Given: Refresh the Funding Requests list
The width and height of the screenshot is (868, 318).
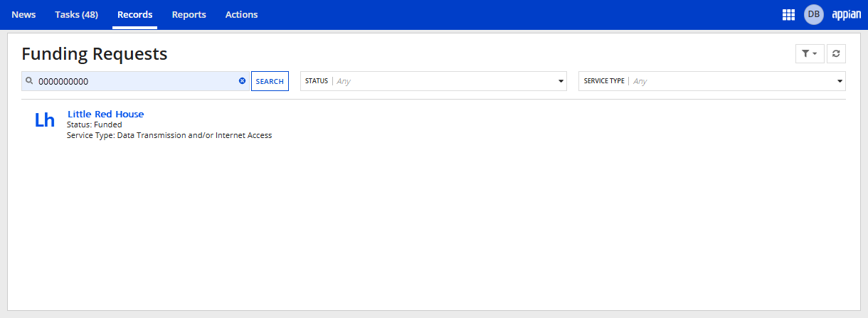Looking at the screenshot, I should [x=836, y=53].
